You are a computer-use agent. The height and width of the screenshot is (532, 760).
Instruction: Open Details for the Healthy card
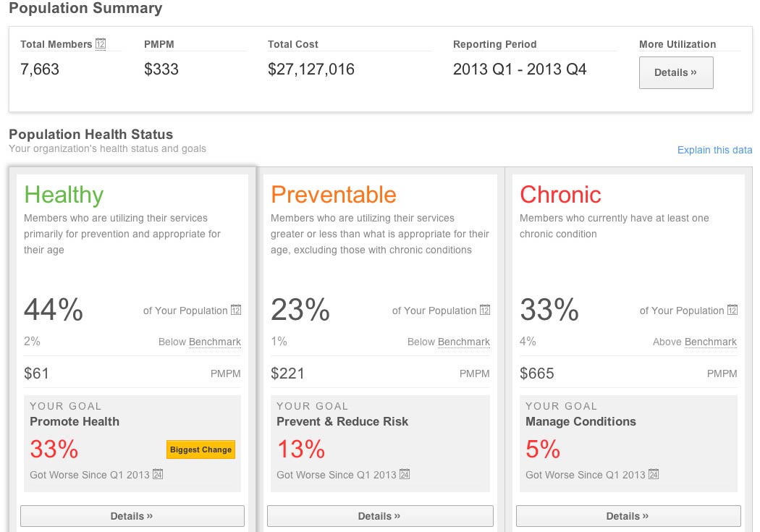click(x=132, y=516)
